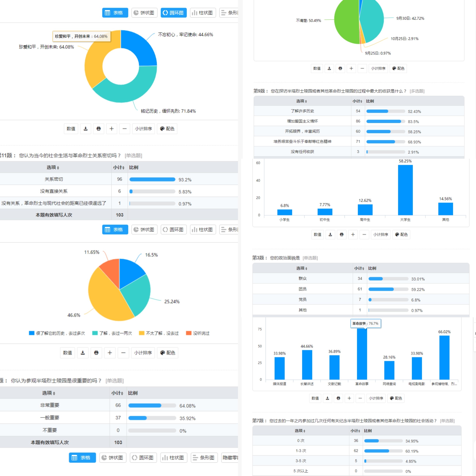Sort question 3 table by 小计
Screen dimensions: 476x476
tap(359, 268)
